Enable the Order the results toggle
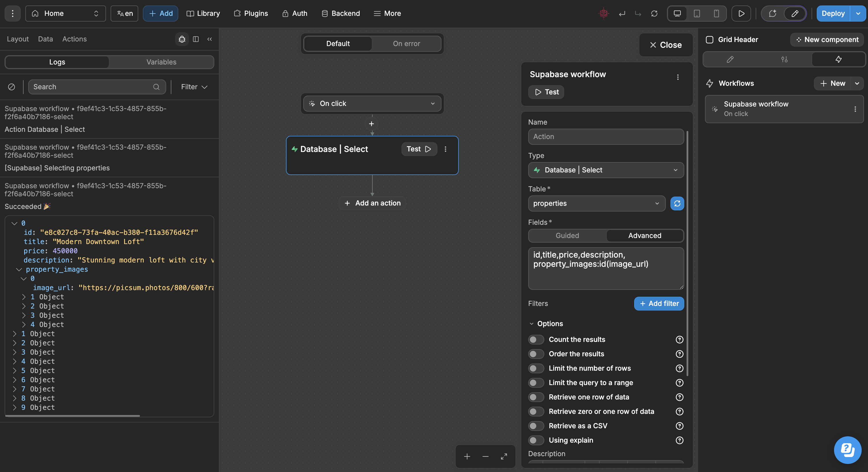 pos(535,354)
